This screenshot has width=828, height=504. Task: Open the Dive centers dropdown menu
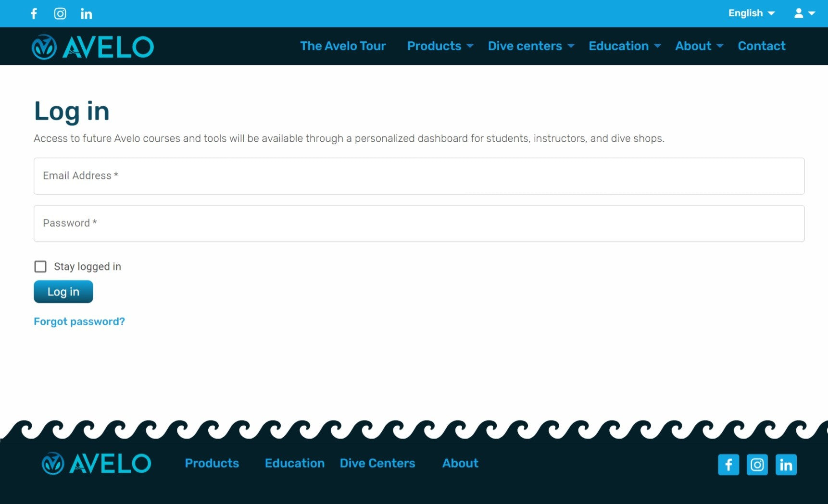531,46
